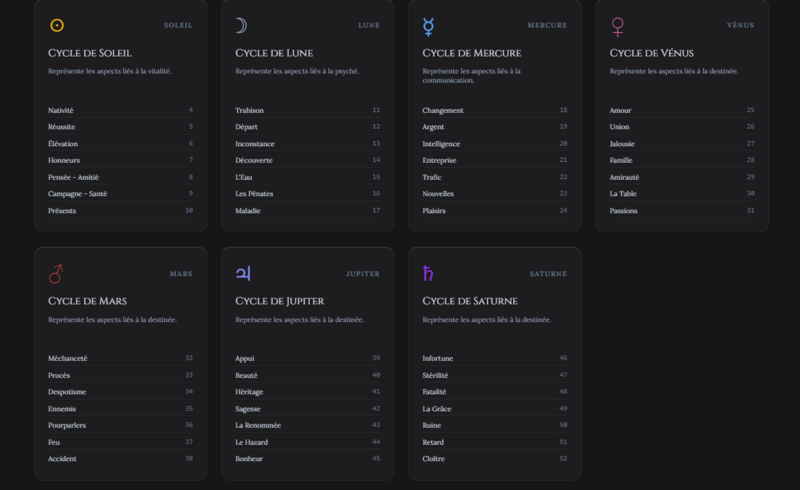Click the purple Saturn symbol icon
Viewport: 800px width, 490px height.
coord(429,273)
